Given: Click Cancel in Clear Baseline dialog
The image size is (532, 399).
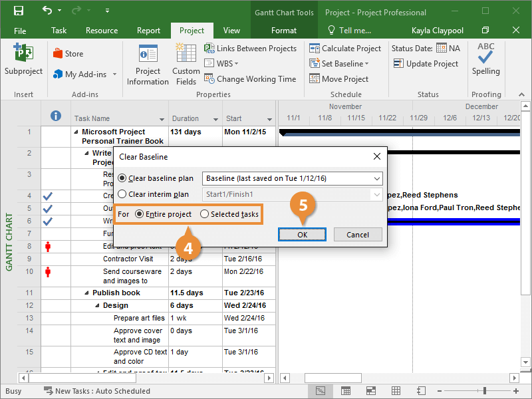Looking at the screenshot, I should (358, 234).
